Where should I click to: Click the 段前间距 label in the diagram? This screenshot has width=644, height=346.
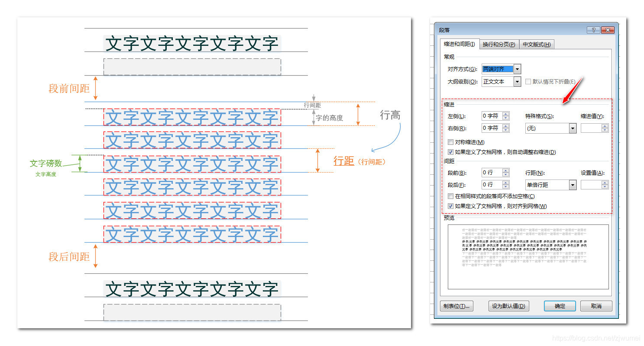[x=69, y=89]
